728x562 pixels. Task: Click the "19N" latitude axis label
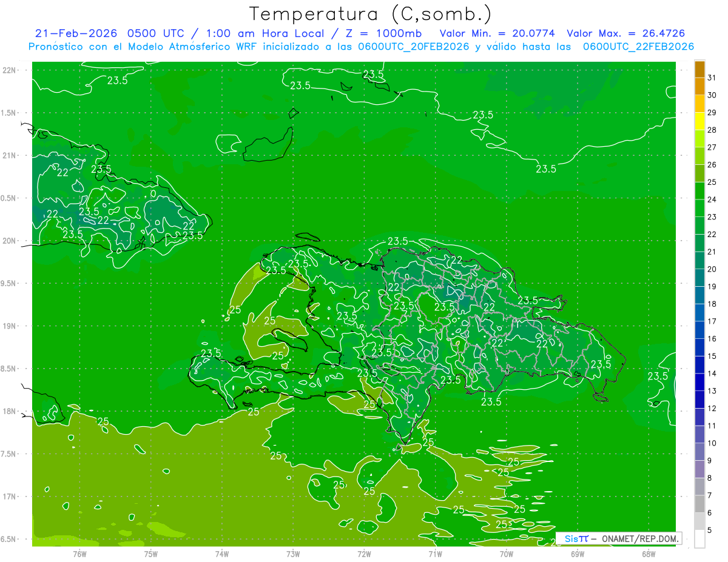pos(8,326)
